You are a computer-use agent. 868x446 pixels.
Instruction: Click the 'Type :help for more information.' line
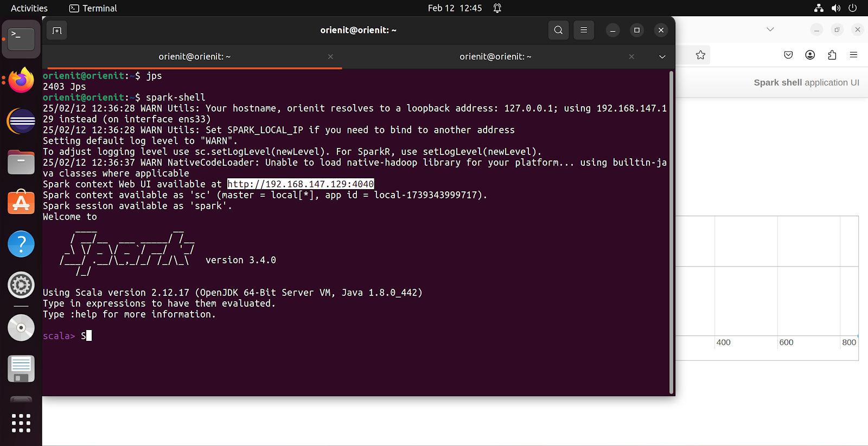129,314
